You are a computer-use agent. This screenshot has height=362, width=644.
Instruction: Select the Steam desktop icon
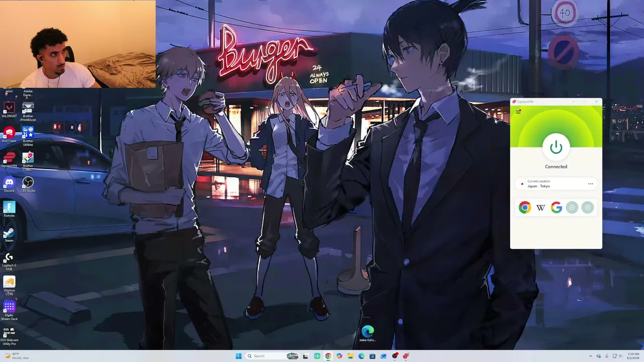pyautogui.click(x=9, y=234)
